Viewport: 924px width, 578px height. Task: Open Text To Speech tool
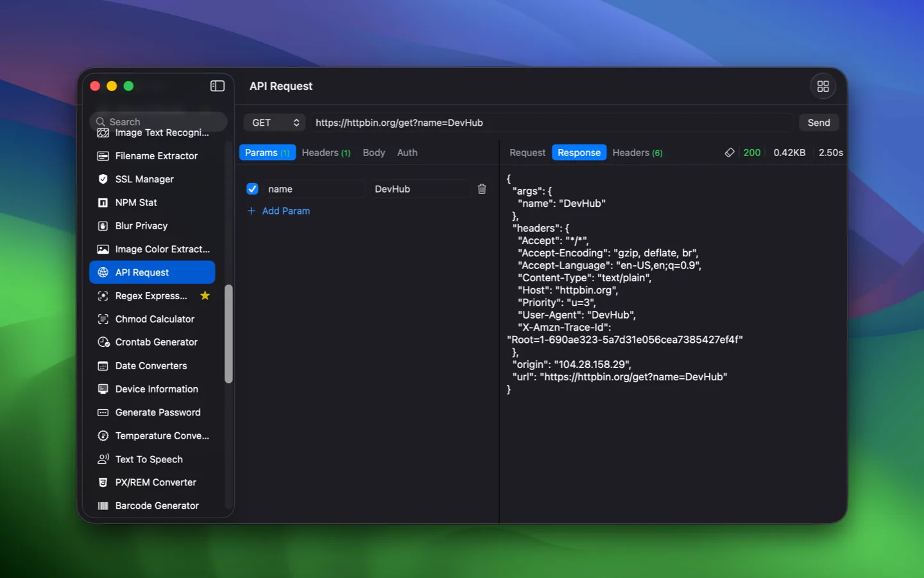click(152, 459)
